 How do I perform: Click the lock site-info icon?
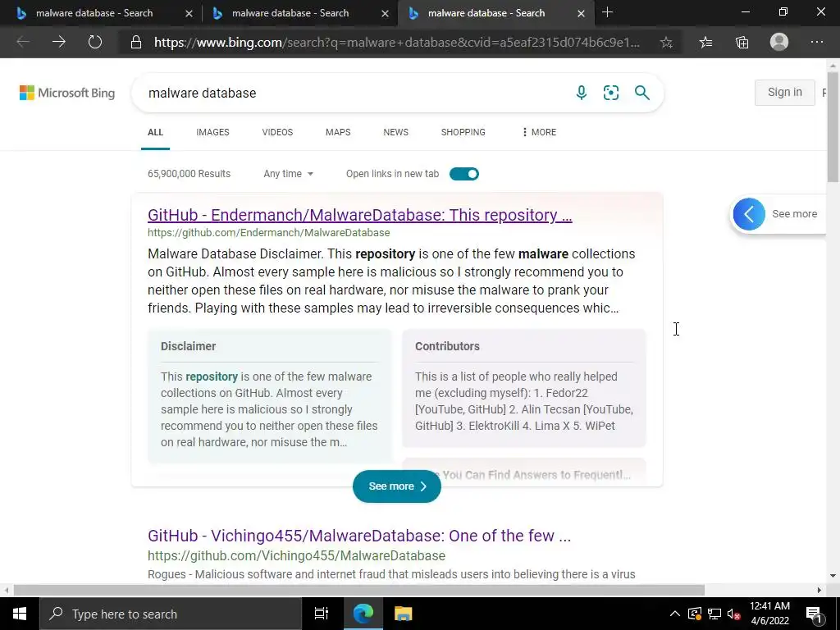coord(136,43)
